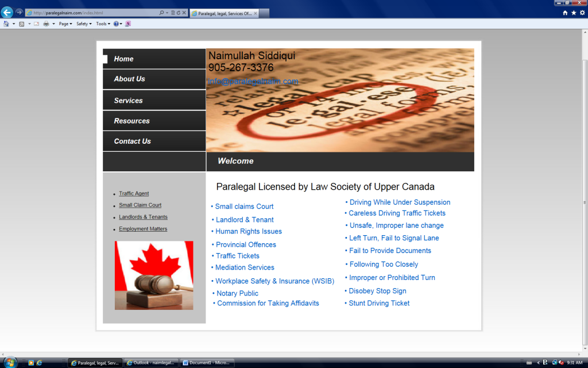The image size is (588, 368).
Task: Click the Print icon in command bar
Action: click(x=46, y=24)
